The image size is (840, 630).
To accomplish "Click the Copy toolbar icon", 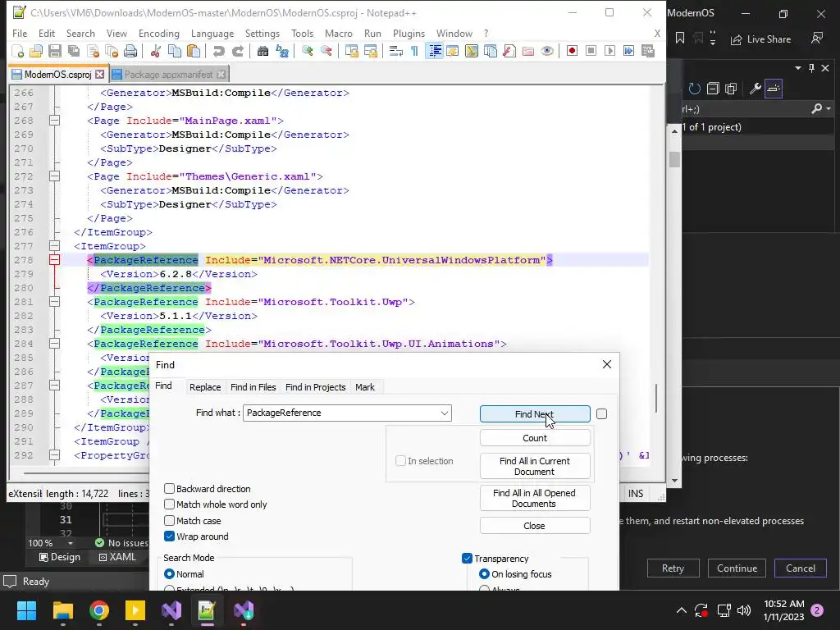I will coord(175,52).
